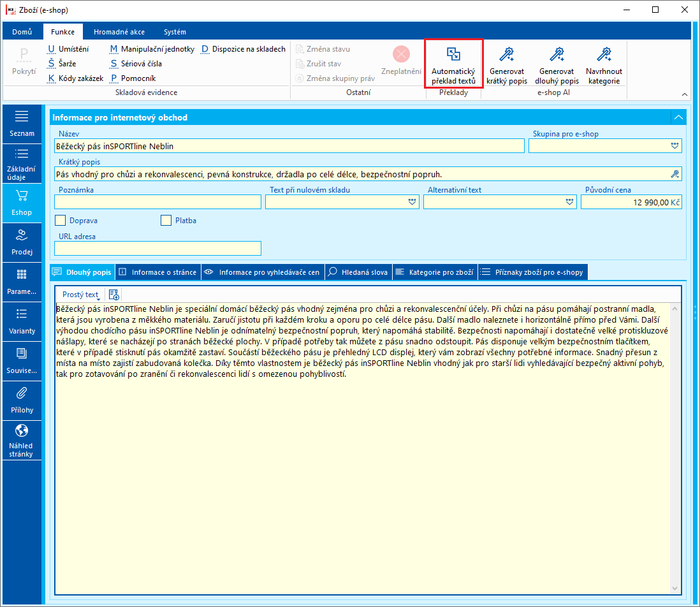Click the text area scrollbar down arrow

pos(675,589)
